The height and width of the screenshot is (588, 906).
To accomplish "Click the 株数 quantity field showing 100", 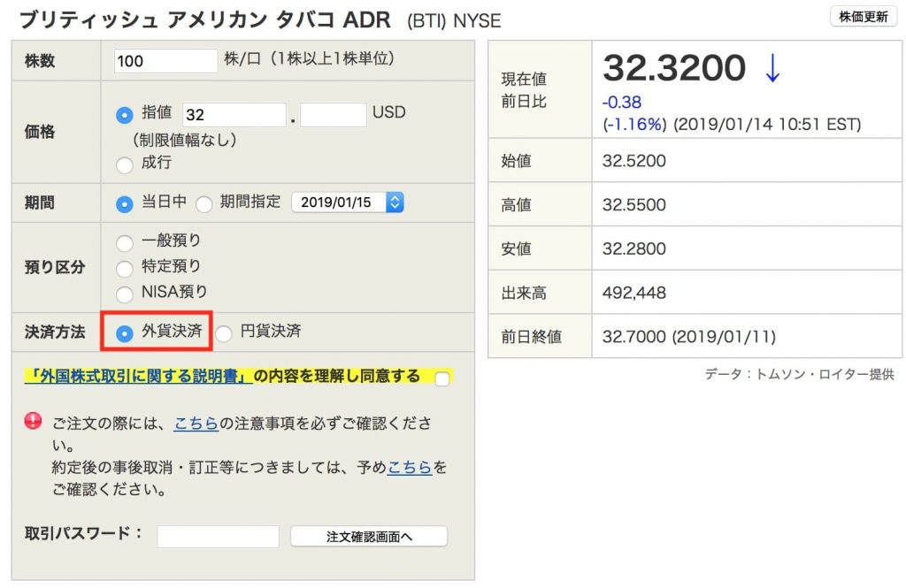I will tap(165, 61).
